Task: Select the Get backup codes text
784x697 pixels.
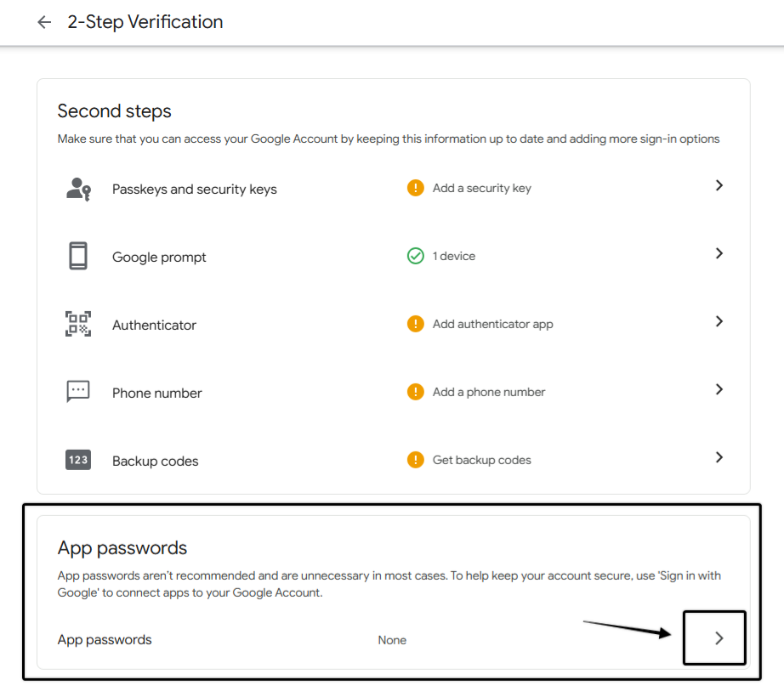Action: (x=481, y=460)
